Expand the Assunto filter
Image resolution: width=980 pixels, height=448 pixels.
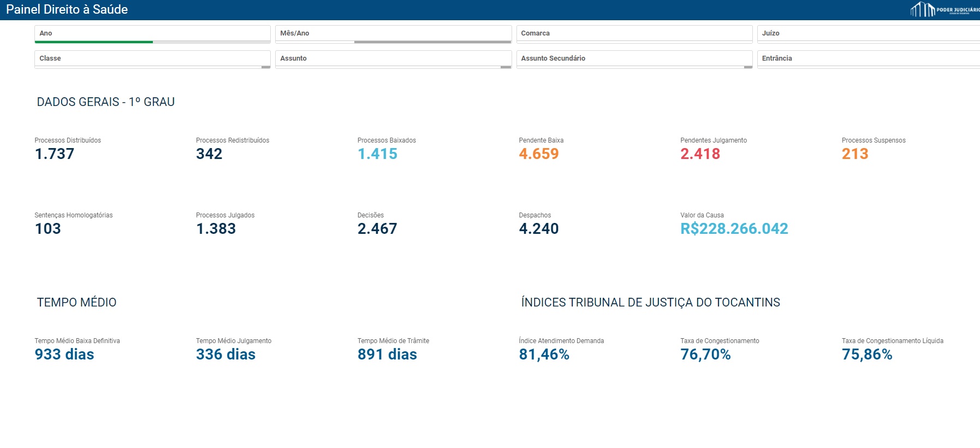393,58
